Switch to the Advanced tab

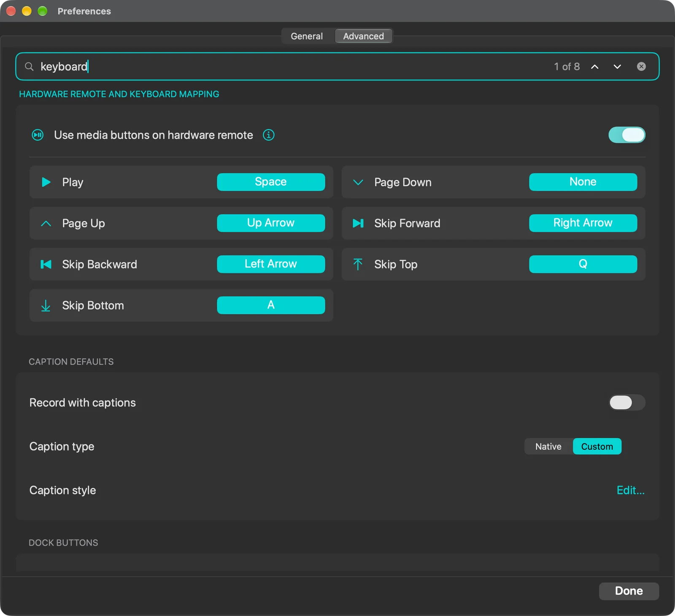pos(364,36)
